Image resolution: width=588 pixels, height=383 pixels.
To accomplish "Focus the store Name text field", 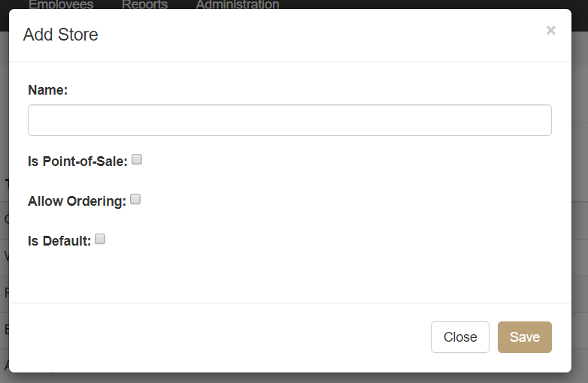I will (x=289, y=120).
